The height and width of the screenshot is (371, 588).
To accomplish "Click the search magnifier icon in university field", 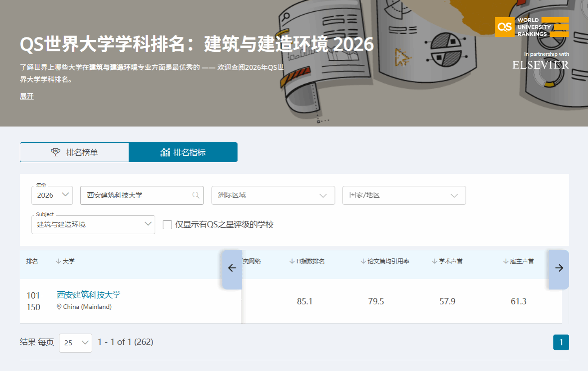I will click(196, 195).
